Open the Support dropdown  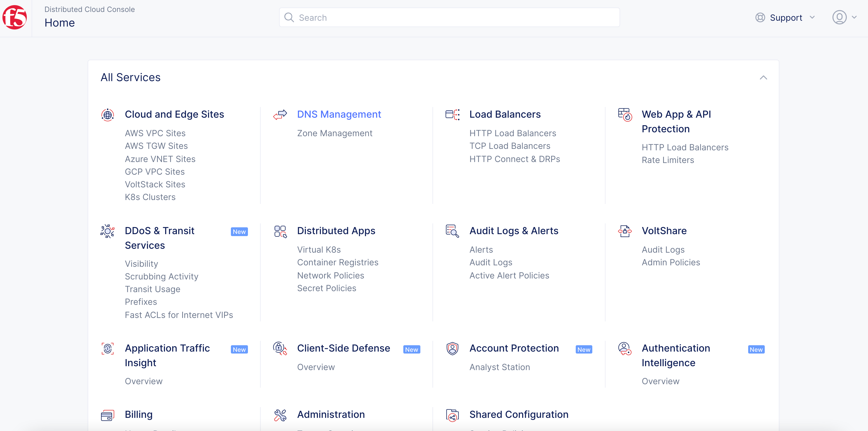[786, 18]
